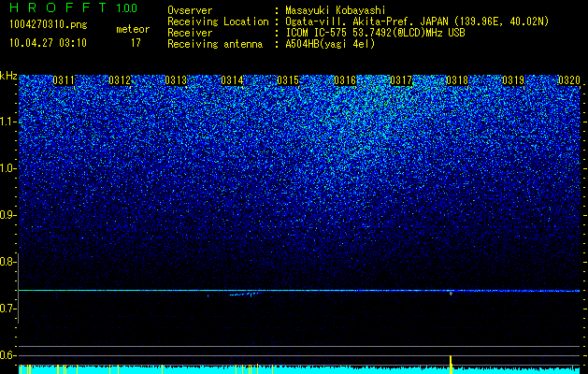
Task: Click the meteor count 17
Action: pos(136,43)
